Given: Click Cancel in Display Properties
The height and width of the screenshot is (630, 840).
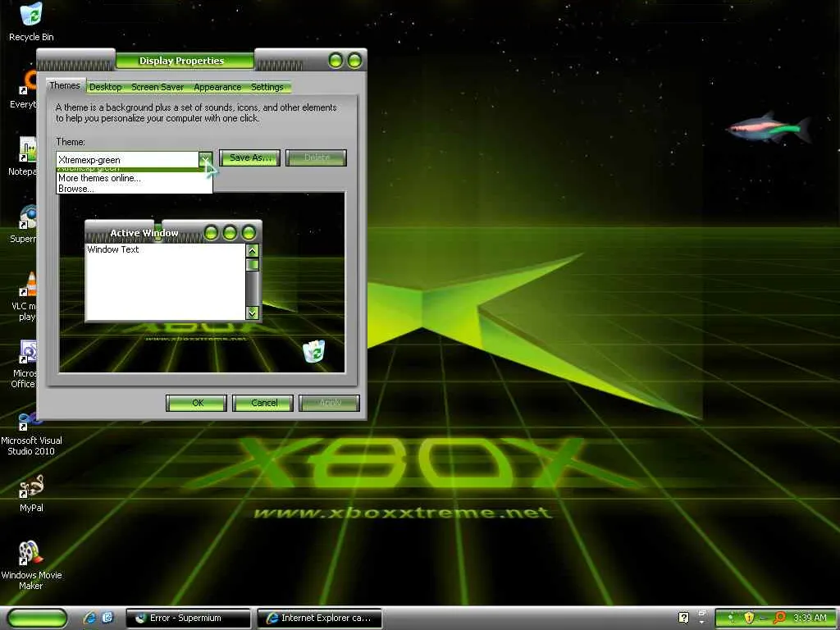Looking at the screenshot, I should click(x=263, y=403).
